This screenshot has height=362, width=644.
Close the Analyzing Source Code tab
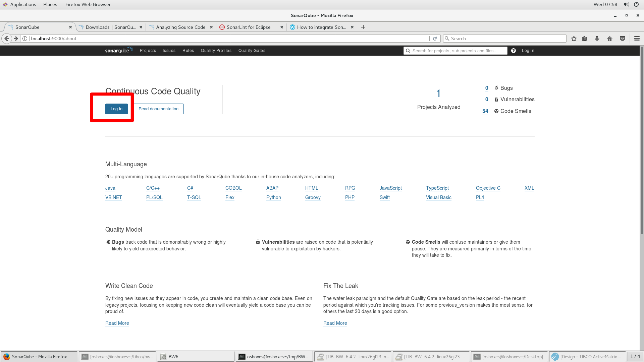point(211,27)
